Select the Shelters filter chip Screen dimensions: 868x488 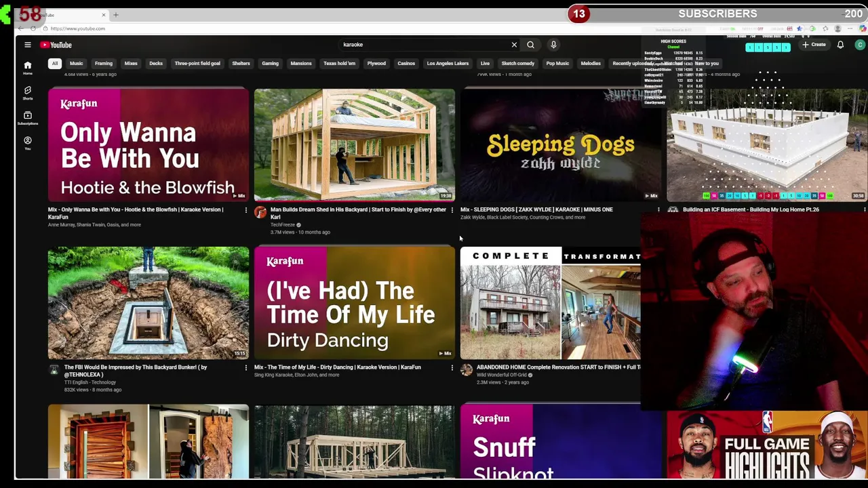click(x=241, y=63)
